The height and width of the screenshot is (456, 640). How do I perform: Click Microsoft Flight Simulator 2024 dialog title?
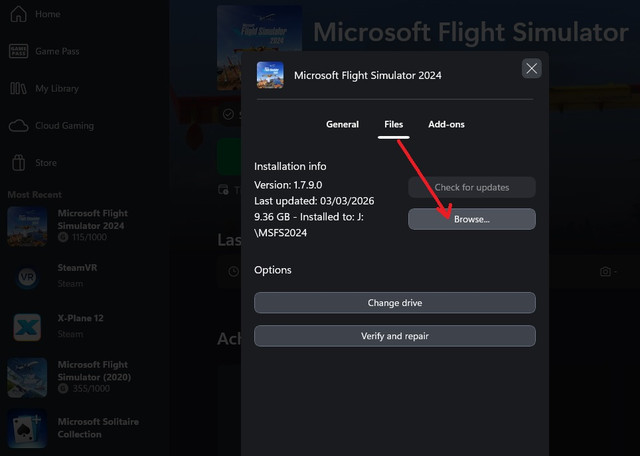[x=368, y=76]
